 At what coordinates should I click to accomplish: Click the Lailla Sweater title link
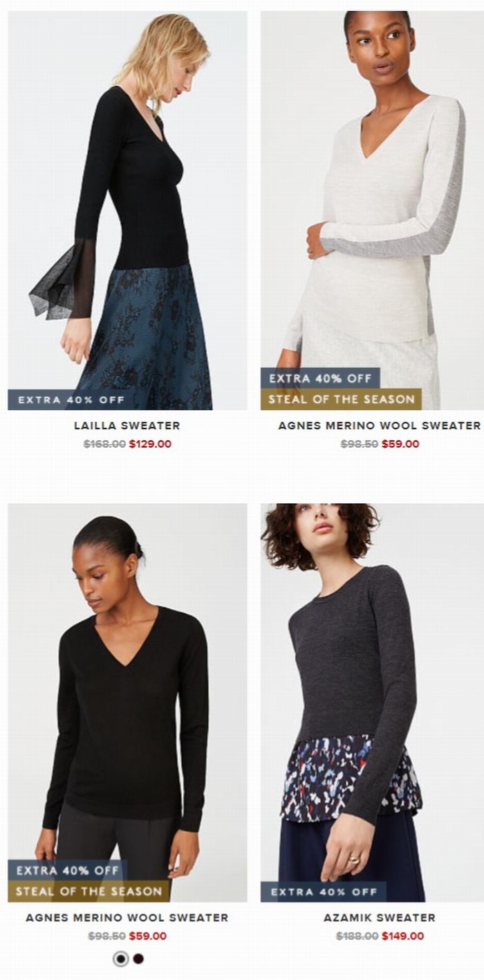[127, 426]
